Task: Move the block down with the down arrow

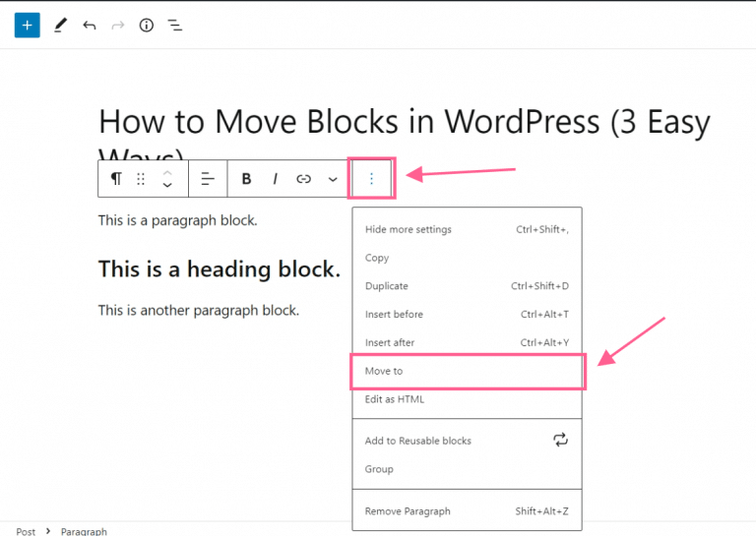Action: 167,185
